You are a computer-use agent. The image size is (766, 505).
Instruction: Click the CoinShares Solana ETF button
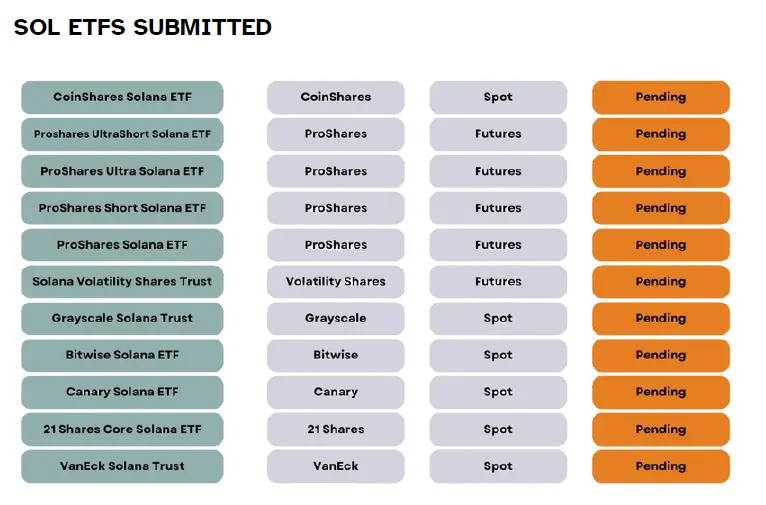click(122, 97)
